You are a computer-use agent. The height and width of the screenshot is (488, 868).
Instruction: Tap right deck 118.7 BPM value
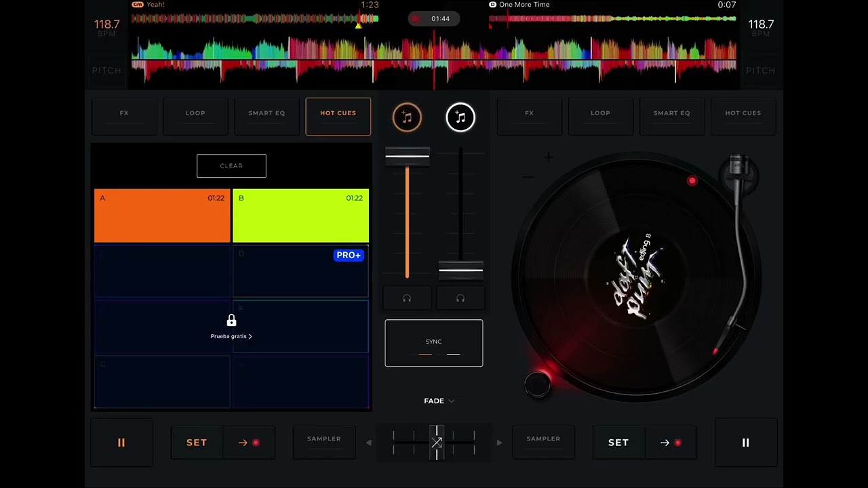761,24
